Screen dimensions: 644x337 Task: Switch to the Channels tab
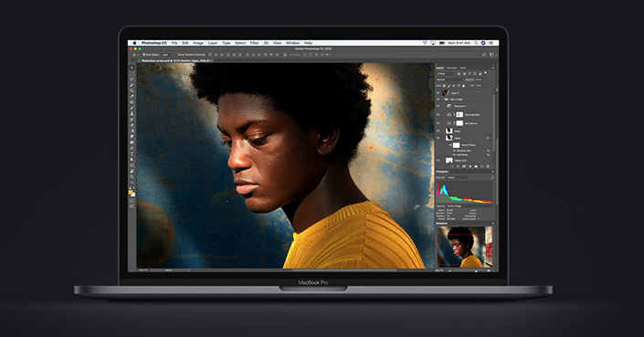(452, 68)
